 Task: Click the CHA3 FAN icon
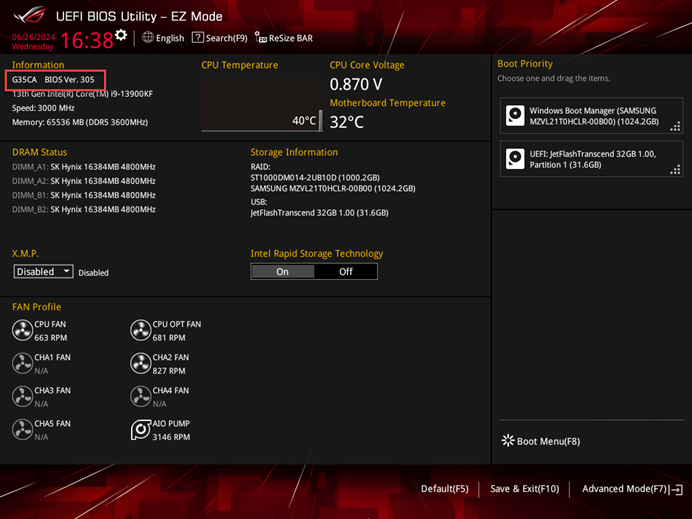point(22,396)
